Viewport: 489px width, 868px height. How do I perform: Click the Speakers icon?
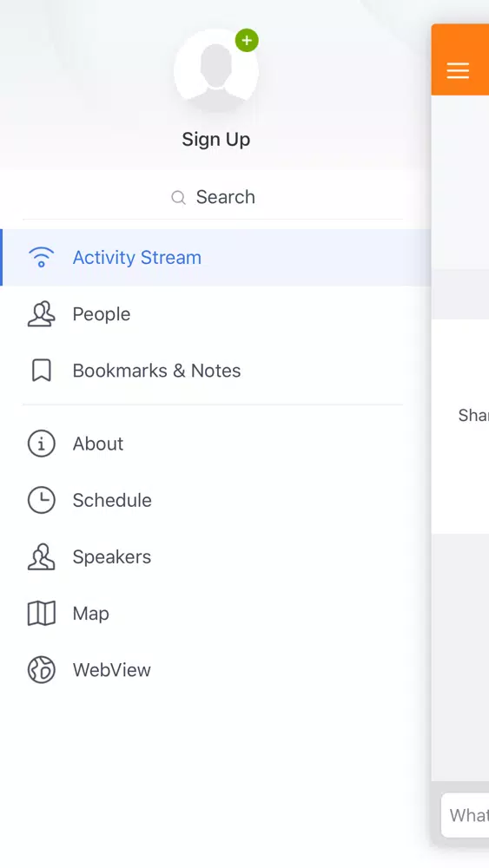42,557
